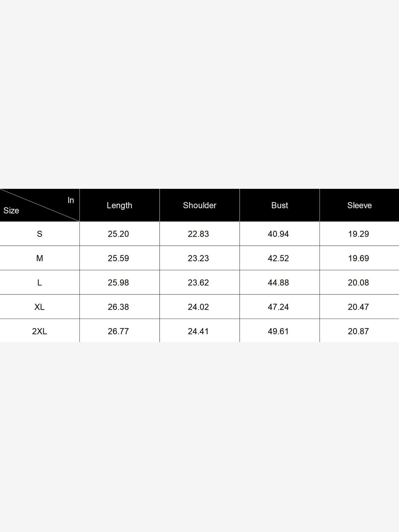The width and height of the screenshot is (399, 532).
Task: Click the Size/In corner header cell
Action: (x=40, y=205)
